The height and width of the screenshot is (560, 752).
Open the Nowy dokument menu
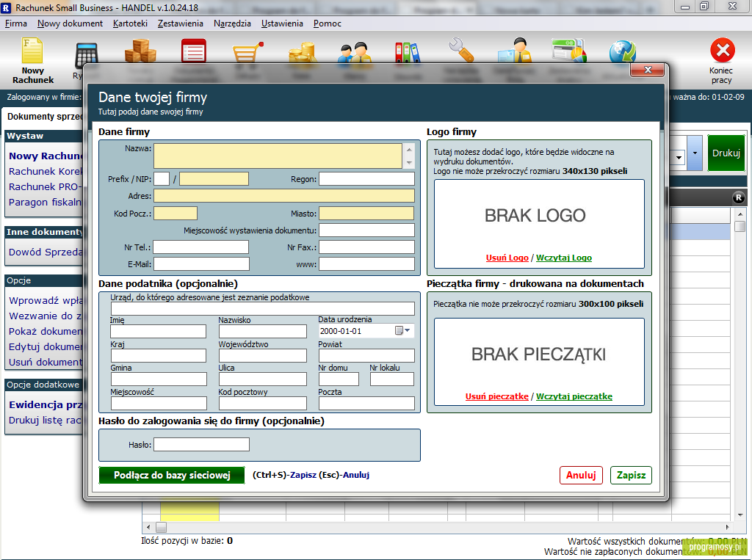[70, 23]
